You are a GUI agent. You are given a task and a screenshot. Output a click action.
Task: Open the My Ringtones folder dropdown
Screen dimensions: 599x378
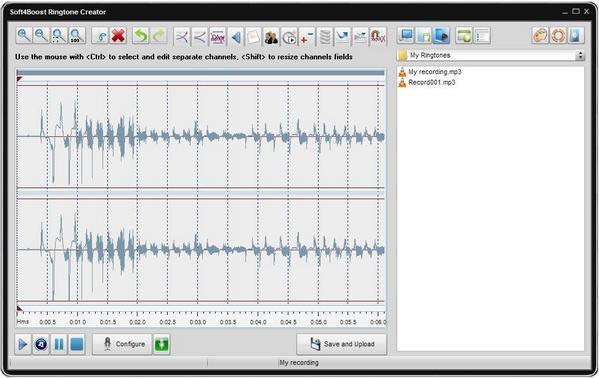[x=491, y=55]
